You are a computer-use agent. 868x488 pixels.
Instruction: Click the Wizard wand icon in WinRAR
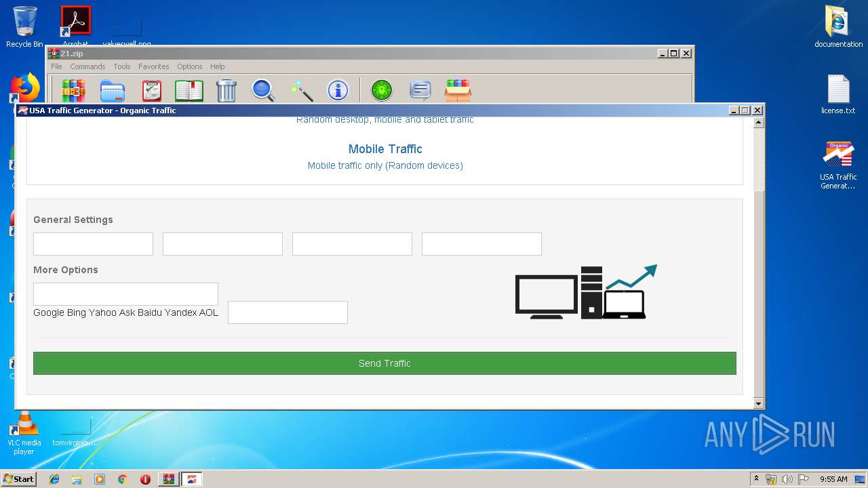click(x=301, y=90)
